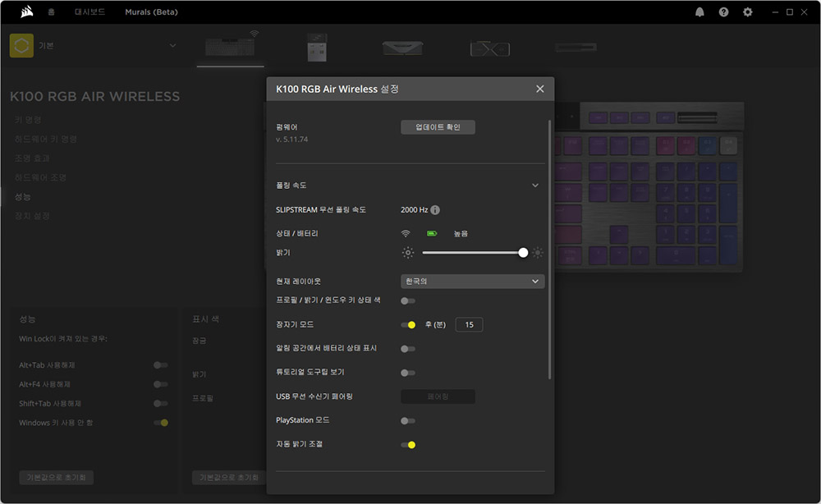Screen dimensions: 821x504
Task: Click the settings dialog scrollbar
Action: coord(549,250)
